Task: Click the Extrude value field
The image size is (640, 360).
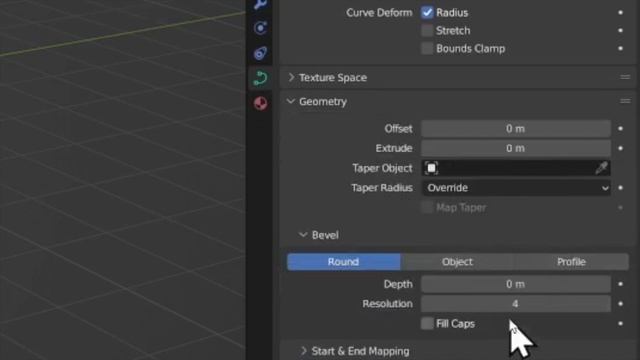Action: click(516, 148)
